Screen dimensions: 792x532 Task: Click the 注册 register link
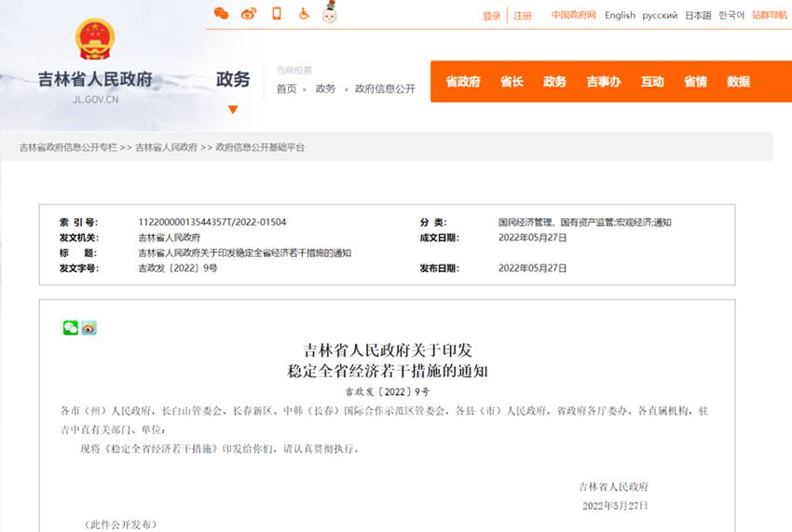click(523, 16)
